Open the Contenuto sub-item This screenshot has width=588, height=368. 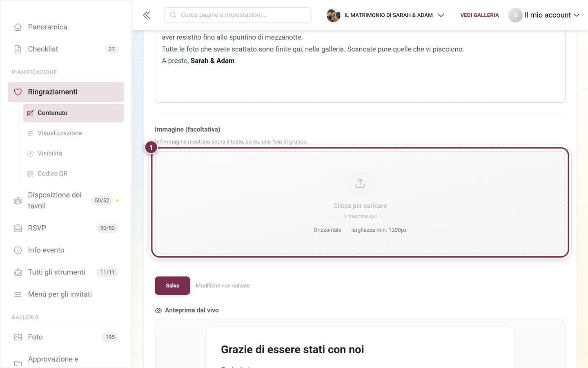73,113
